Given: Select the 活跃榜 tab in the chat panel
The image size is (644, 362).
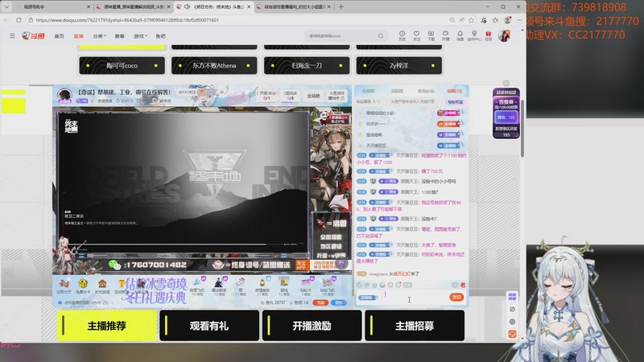Looking at the screenshot, I should [397, 91].
